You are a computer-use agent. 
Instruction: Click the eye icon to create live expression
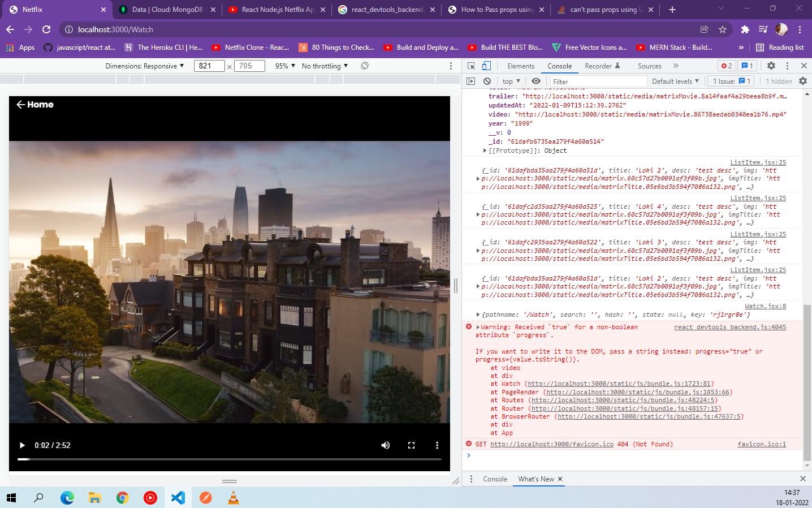536,81
